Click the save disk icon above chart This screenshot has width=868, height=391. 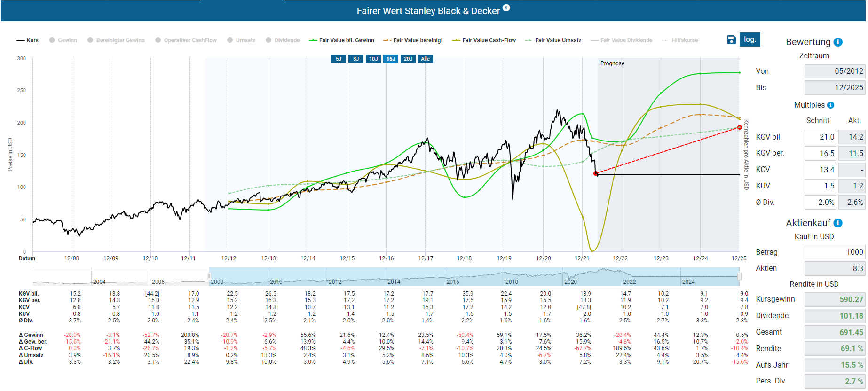(731, 40)
